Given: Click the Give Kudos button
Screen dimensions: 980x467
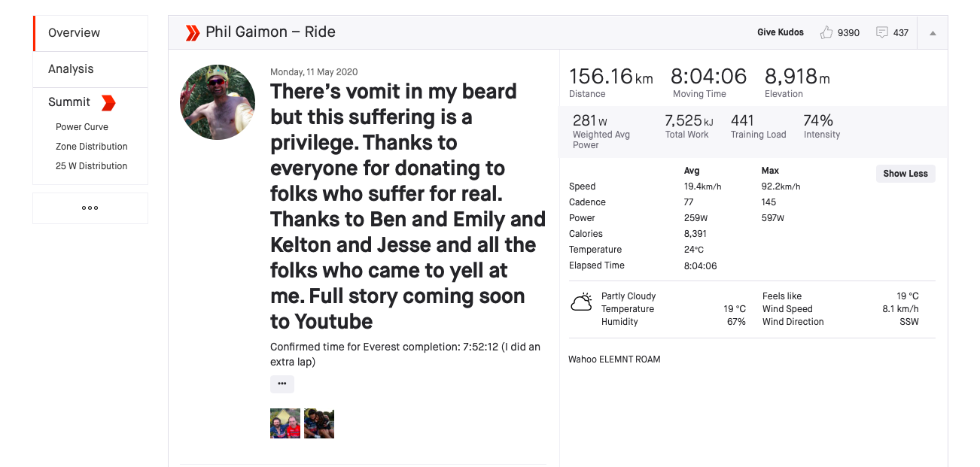Looking at the screenshot, I should [780, 32].
